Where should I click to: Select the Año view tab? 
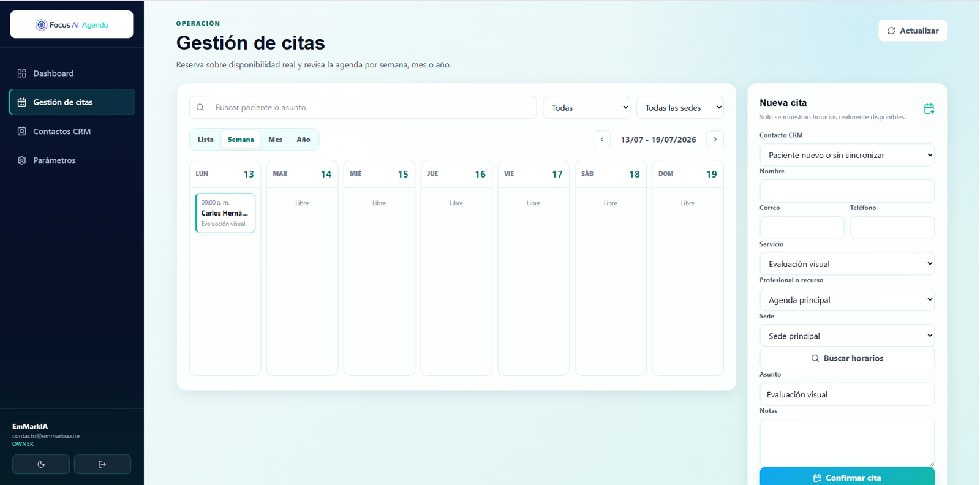coord(303,140)
